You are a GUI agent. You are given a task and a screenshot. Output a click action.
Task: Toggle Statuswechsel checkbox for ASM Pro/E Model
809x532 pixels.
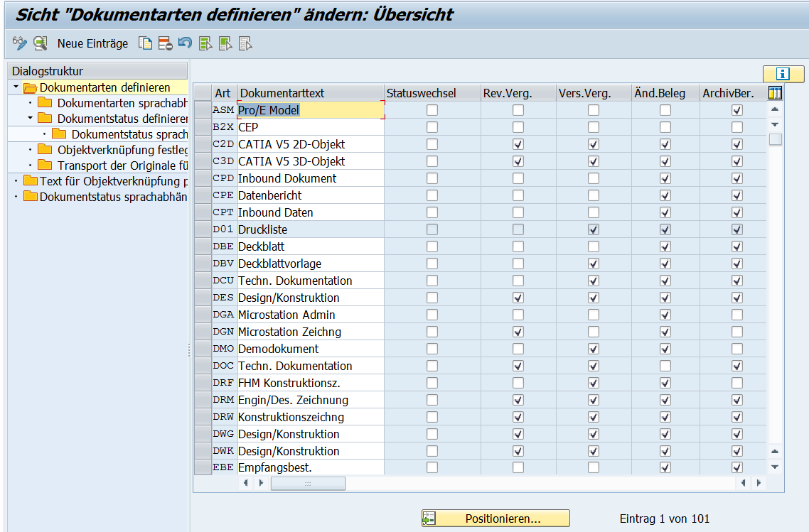coord(432,110)
